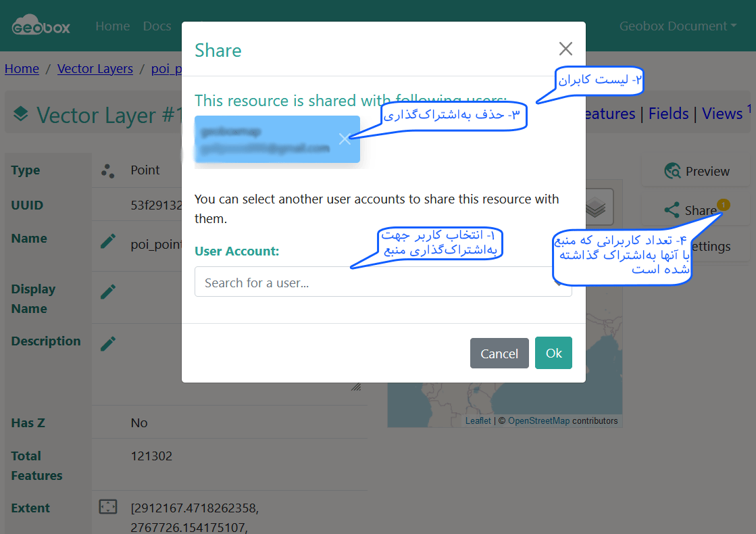Open the Home navigation menu item

[x=112, y=26]
